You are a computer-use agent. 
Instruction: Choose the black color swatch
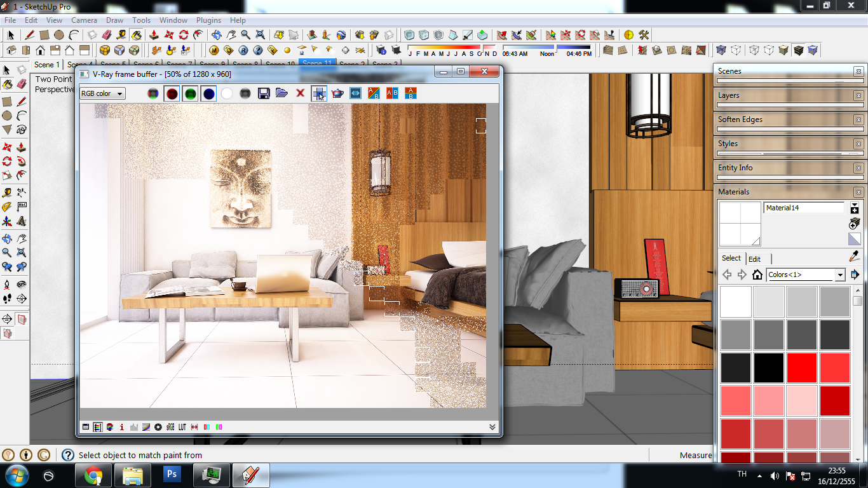[769, 369]
